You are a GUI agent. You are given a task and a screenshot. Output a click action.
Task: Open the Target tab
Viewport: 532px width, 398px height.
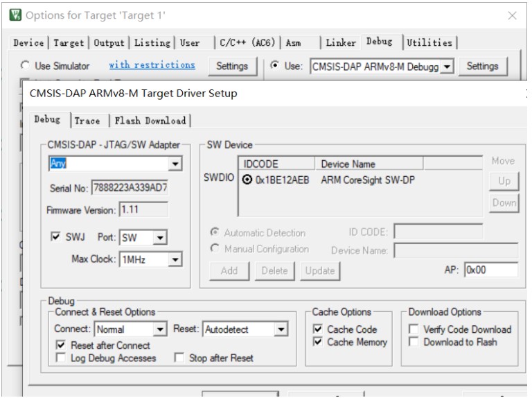tap(69, 43)
